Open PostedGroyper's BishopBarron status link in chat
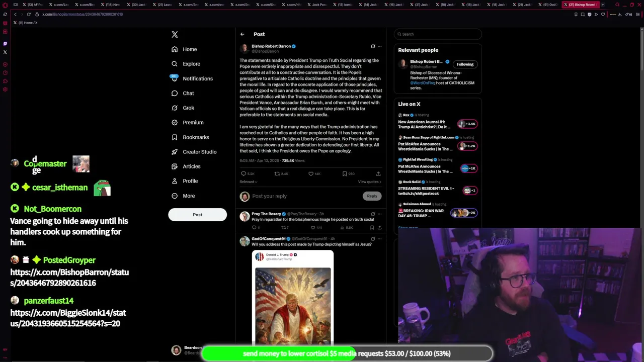The height and width of the screenshot is (362, 644). pyautogui.click(x=69, y=278)
